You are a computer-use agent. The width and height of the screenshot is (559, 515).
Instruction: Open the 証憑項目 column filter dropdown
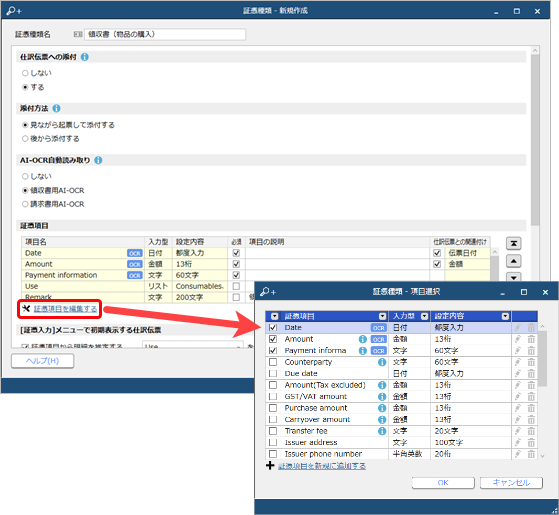(x=383, y=316)
